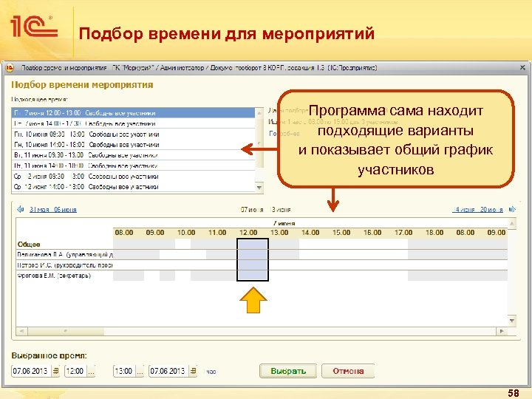Viewport: 532px width, 399px height.
Task: Click the end date input field
Action: (168, 371)
